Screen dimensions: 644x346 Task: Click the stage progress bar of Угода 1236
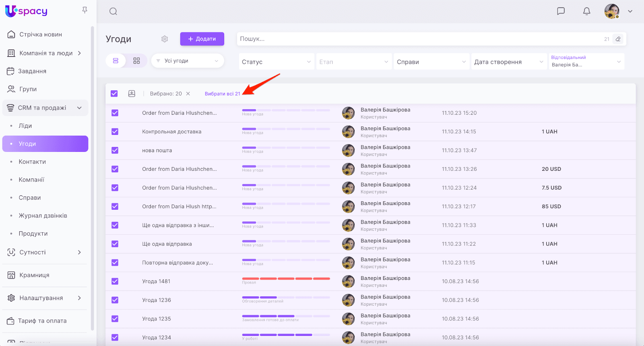click(286, 298)
